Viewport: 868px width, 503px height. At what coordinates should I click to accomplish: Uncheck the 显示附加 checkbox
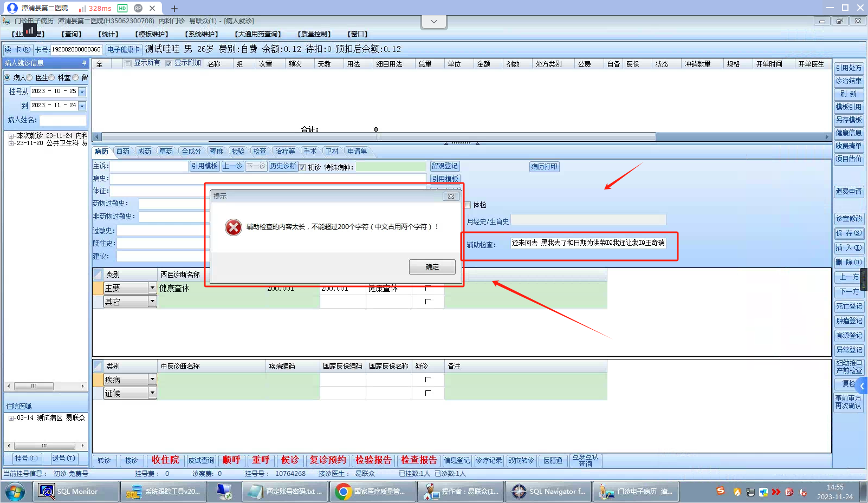[169, 63]
